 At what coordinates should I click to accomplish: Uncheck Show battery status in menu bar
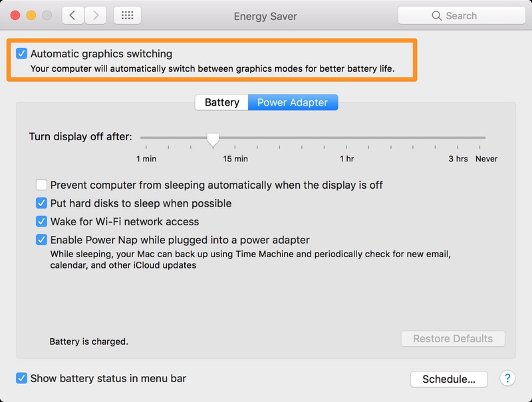(x=22, y=378)
